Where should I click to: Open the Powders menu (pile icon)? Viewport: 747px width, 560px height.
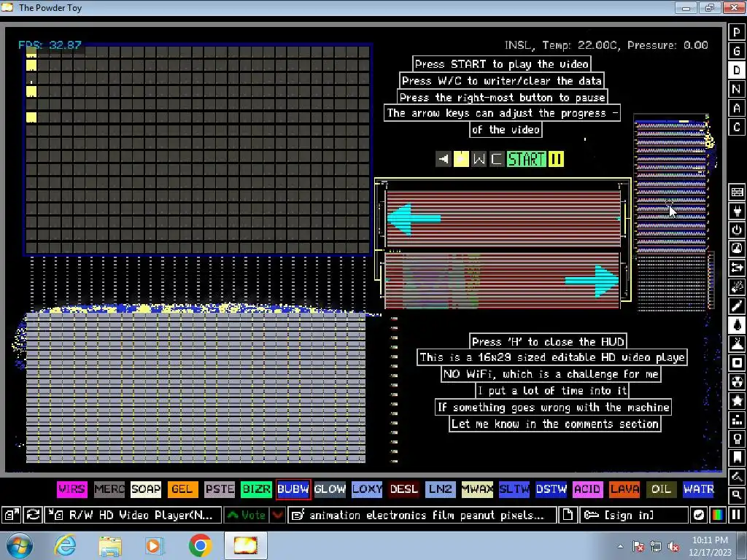[737, 344]
